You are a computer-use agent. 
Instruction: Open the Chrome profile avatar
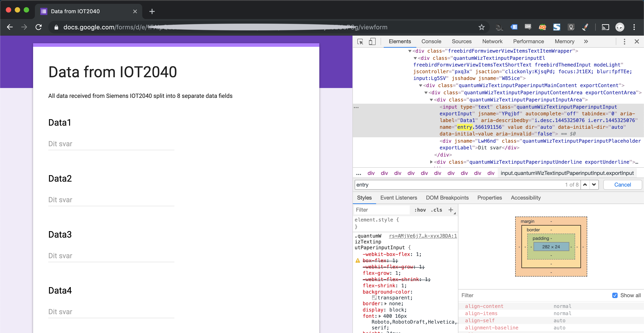click(619, 27)
